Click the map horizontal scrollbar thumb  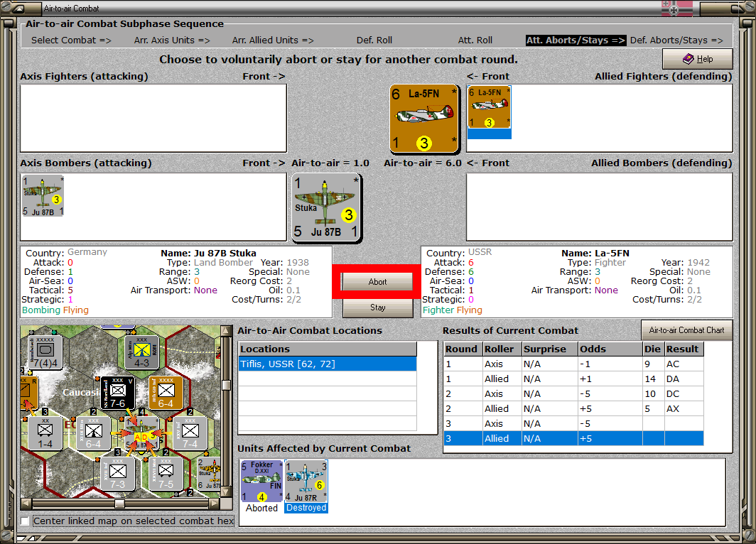pyautogui.click(x=119, y=504)
